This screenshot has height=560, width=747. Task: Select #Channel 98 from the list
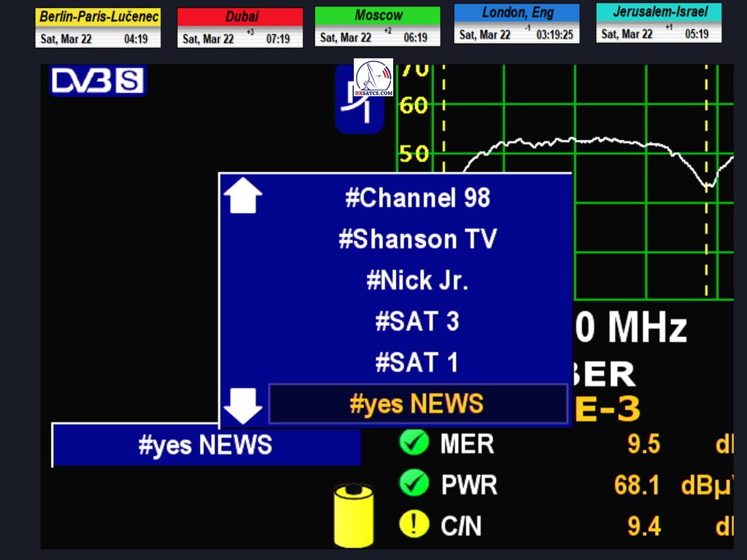(x=417, y=198)
